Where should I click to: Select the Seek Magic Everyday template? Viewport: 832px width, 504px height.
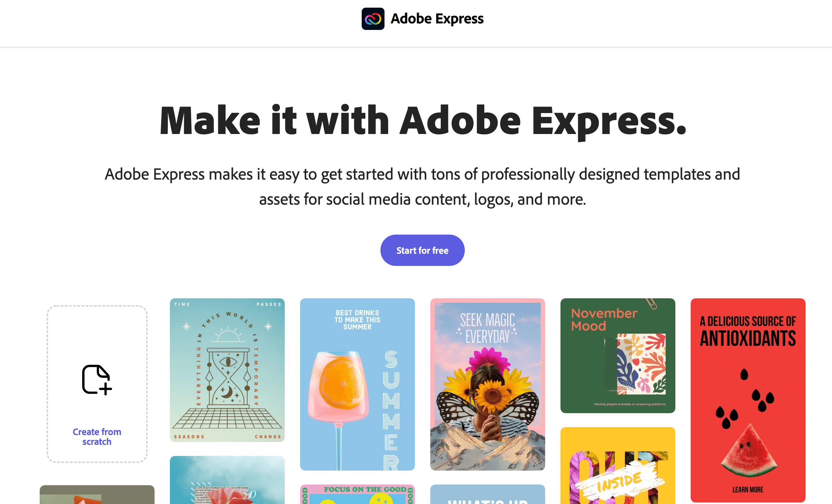coord(488,384)
